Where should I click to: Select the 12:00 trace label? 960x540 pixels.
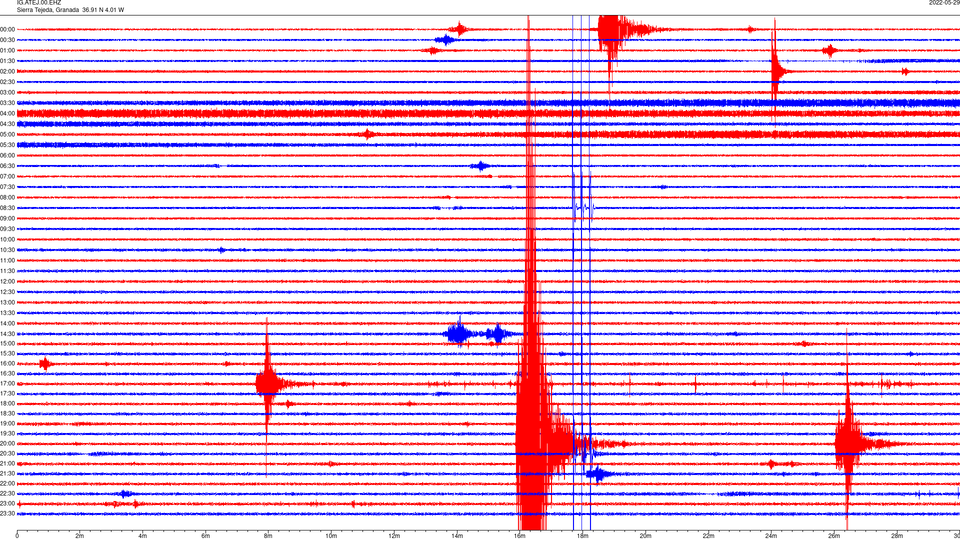[x=7, y=282]
